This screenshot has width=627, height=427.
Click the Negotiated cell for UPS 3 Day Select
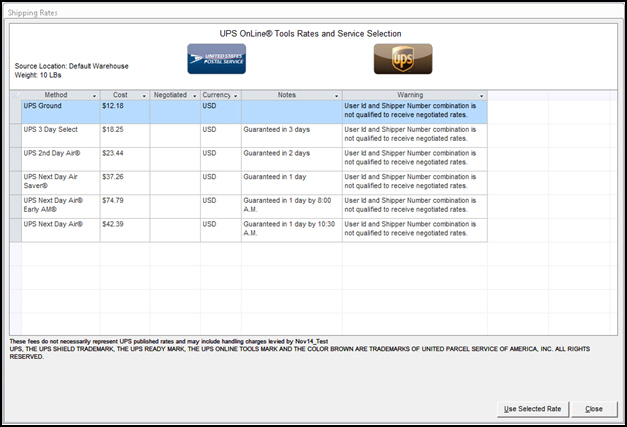[175, 135]
